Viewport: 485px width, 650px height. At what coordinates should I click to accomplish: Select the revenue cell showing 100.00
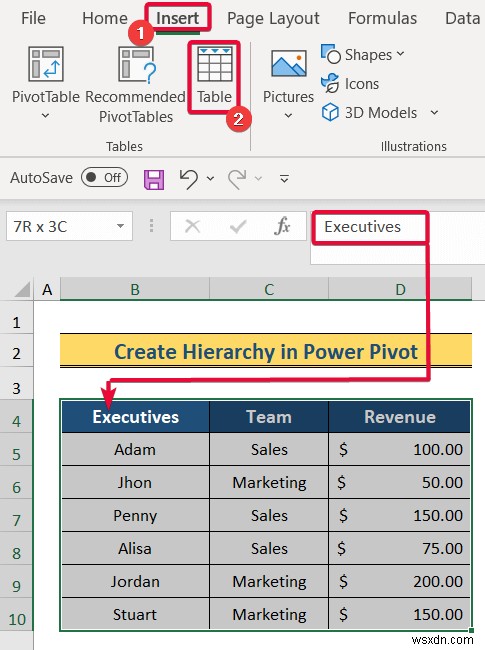click(400, 449)
